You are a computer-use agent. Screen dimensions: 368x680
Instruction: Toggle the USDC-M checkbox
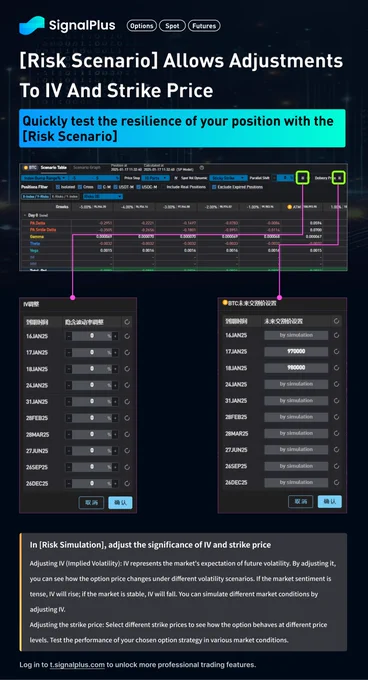(x=139, y=187)
